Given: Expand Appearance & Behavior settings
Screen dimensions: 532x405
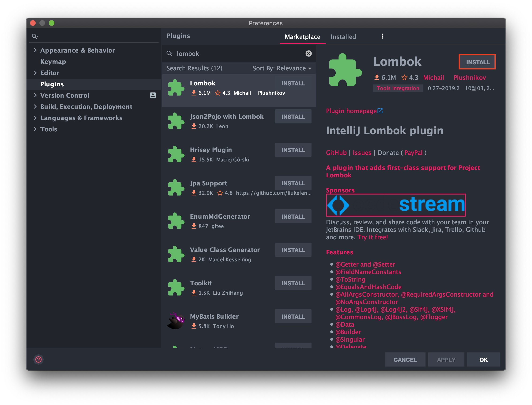Looking at the screenshot, I should (x=35, y=50).
